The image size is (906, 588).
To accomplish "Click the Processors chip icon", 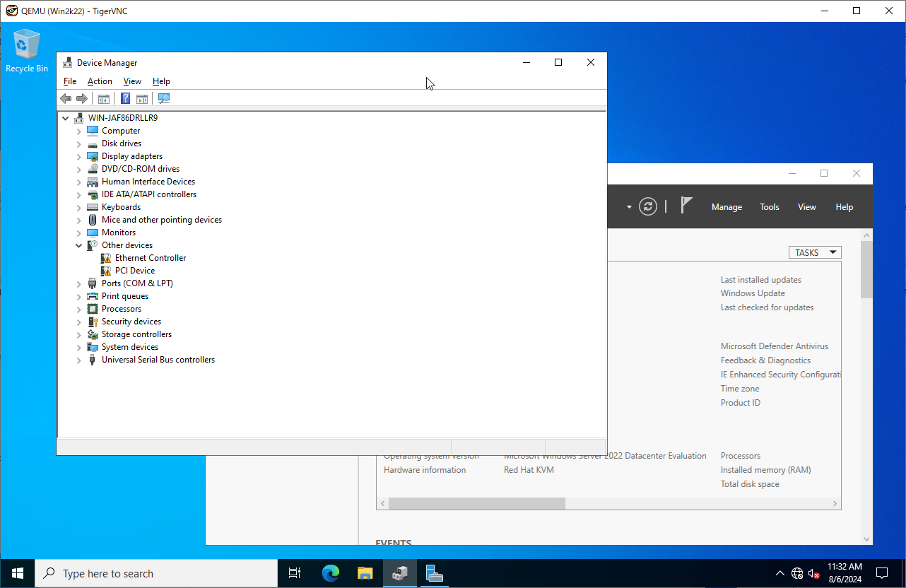I will tap(93, 309).
